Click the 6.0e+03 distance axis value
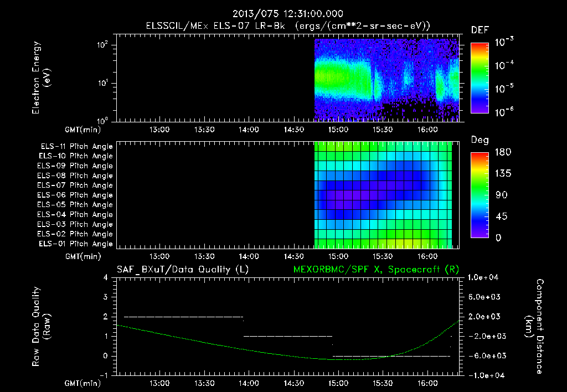The image size is (567, 392). tap(484, 297)
